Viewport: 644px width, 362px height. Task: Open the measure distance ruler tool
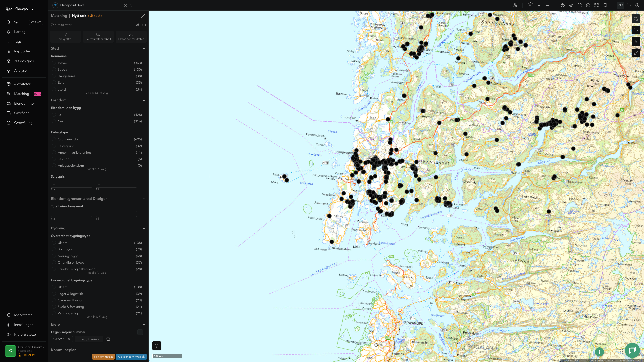(636, 30)
